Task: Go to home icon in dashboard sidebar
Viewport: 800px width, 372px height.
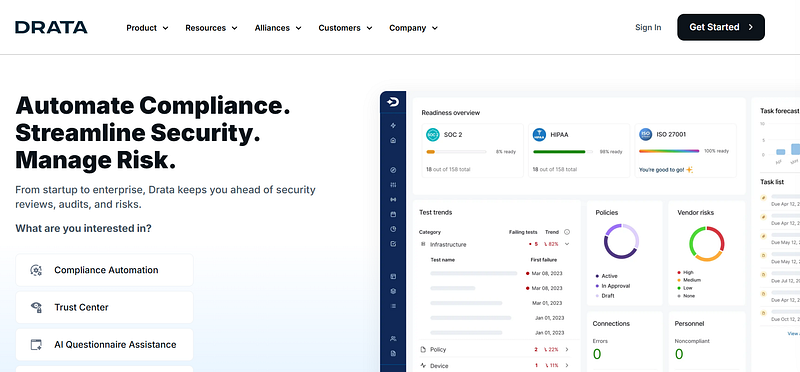Action: (393, 140)
